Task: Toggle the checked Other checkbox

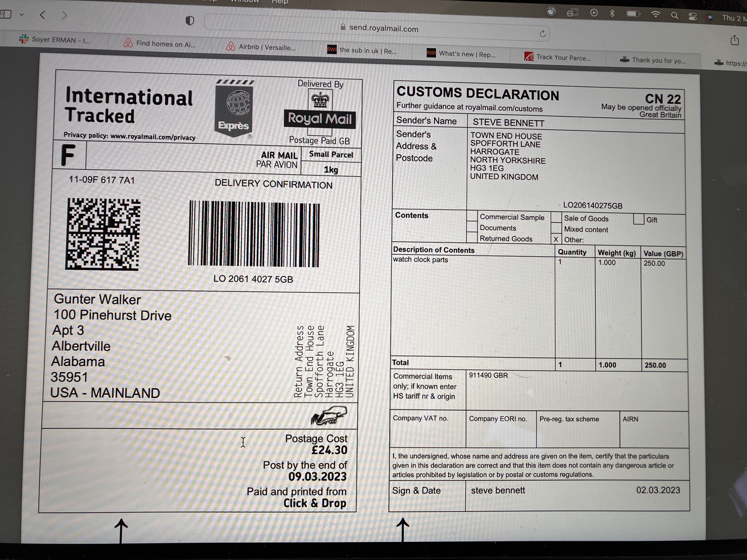Action: coord(556,239)
